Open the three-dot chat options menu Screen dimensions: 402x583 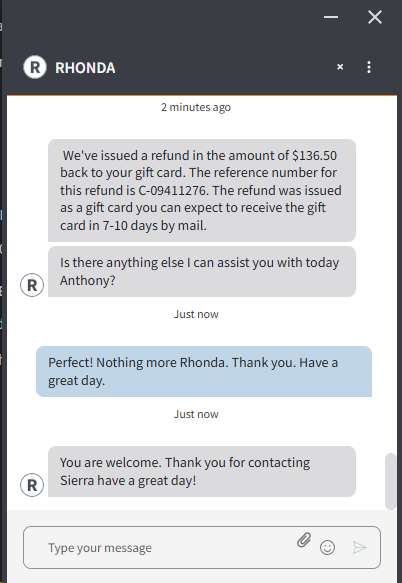(x=369, y=67)
